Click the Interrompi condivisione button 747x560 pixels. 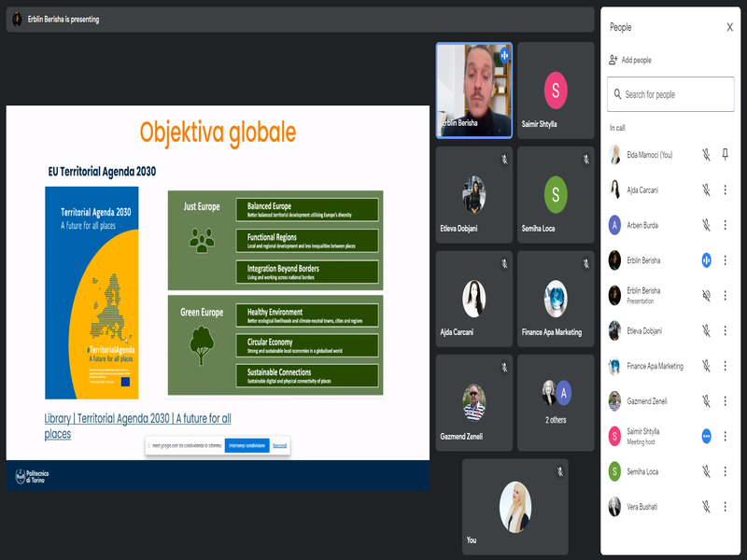click(247, 446)
